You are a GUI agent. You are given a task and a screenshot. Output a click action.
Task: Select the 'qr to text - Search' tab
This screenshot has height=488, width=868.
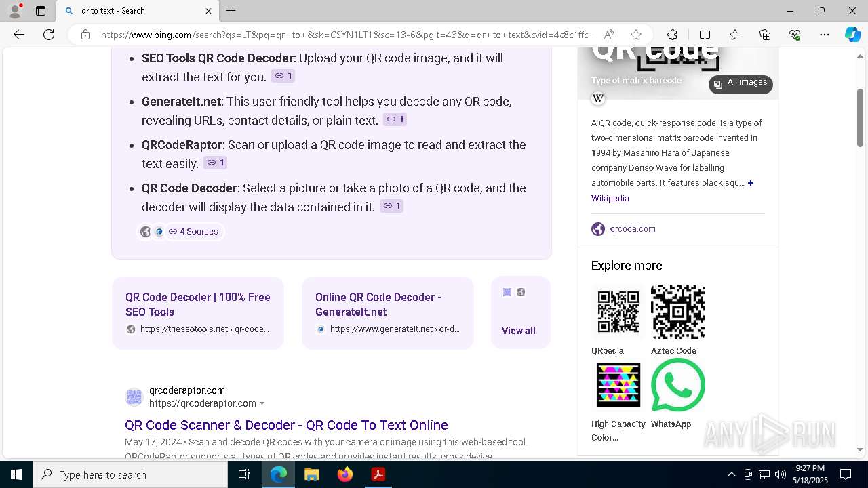tap(137, 11)
